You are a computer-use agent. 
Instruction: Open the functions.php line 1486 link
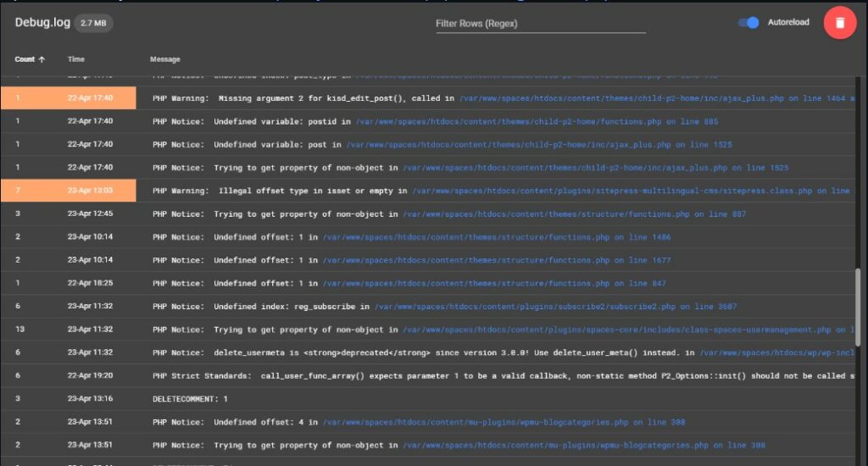pos(497,237)
